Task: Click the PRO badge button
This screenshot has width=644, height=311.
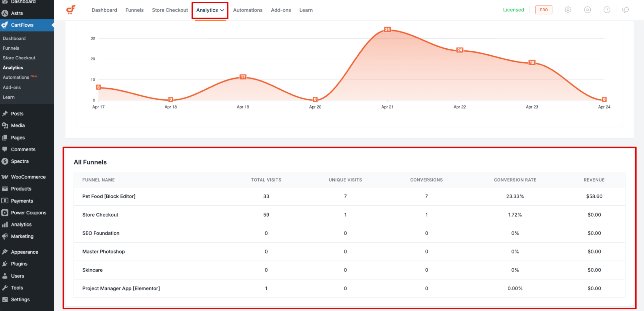Action: pyautogui.click(x=544, y=10)
